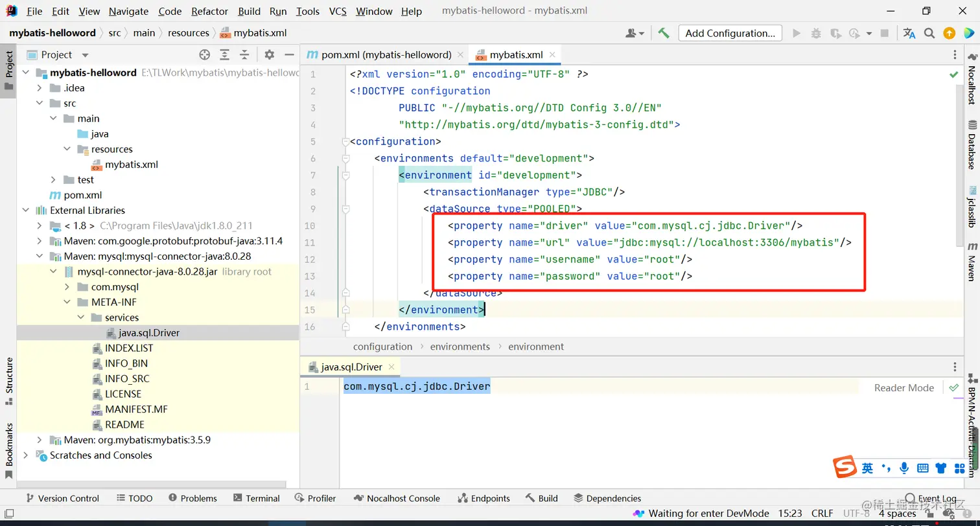Click Expand All icon in Project panel
Image resolution: width=980 pixels, height=526 pixels.
[x=224, y=55]
